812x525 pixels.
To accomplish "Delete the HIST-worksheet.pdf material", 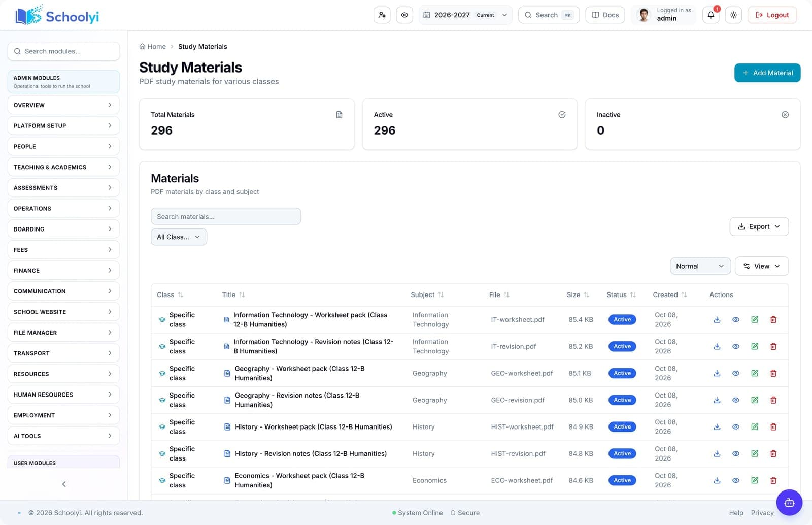I will 773,427.
